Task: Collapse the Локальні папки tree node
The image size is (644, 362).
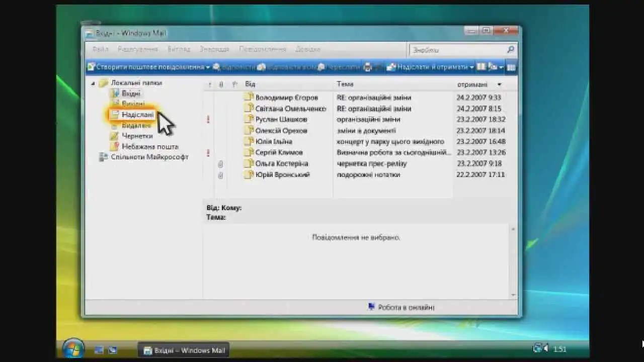Action: 93,83
